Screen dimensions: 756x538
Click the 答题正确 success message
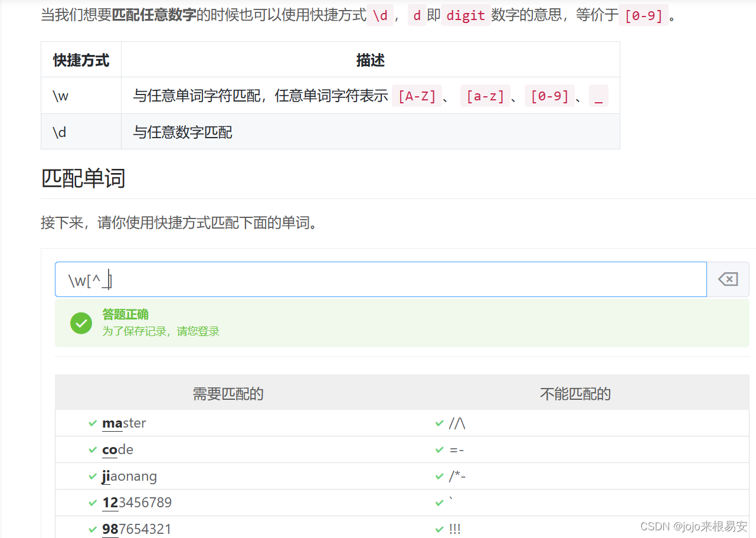[x=125, y=314]
